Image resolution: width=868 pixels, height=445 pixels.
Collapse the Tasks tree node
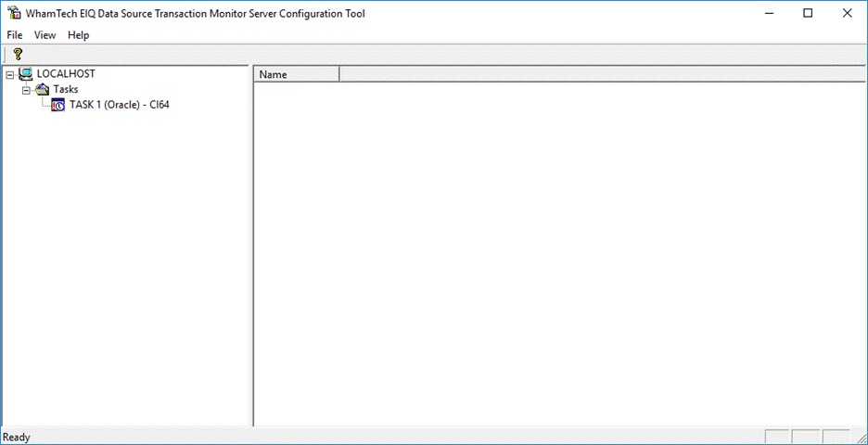pyautogui.click(x=25, y=89)
